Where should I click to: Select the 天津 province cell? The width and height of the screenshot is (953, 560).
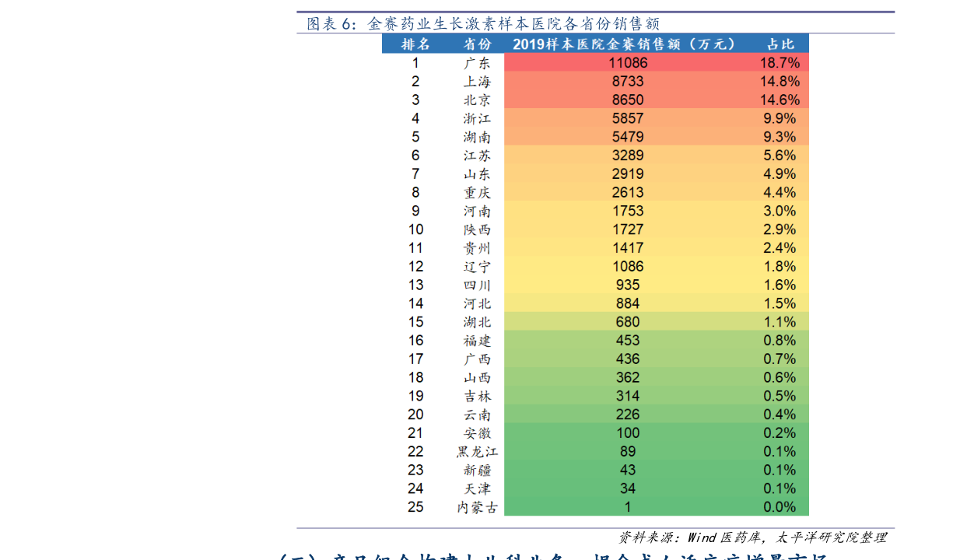click(477, 488)
